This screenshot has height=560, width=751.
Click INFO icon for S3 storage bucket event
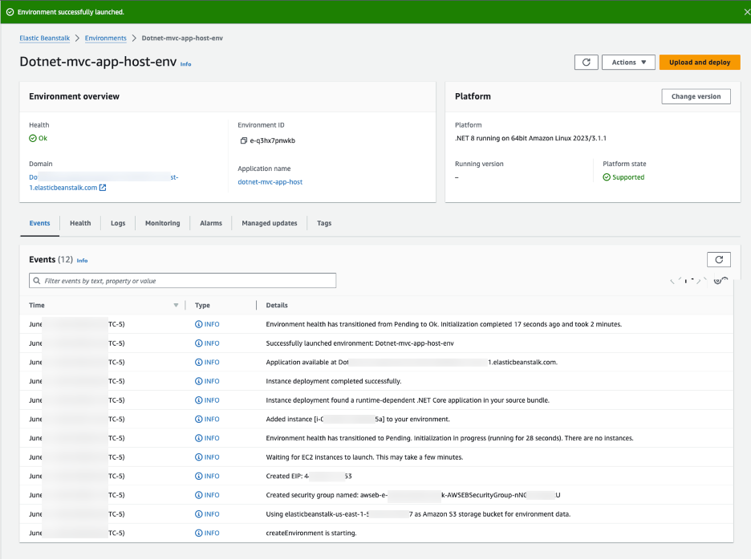coord(199,514)
